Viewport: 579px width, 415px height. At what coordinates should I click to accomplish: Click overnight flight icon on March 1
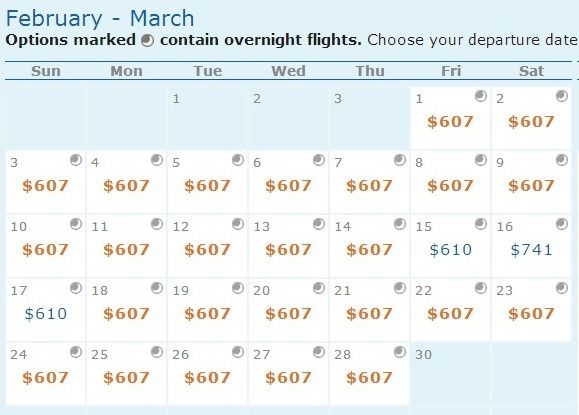pos(480,96)
